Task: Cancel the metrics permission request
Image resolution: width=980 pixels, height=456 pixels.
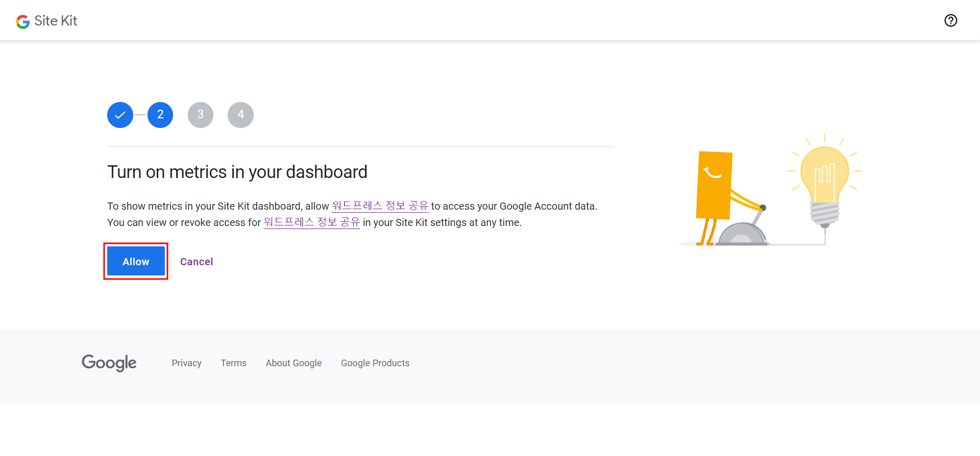Action: click(x=197, y=262)
